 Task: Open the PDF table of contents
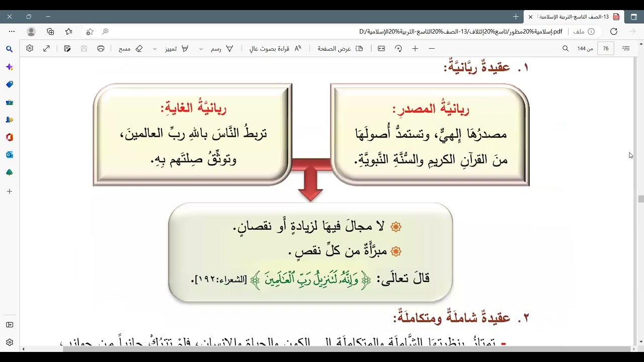tap(626, 48)
